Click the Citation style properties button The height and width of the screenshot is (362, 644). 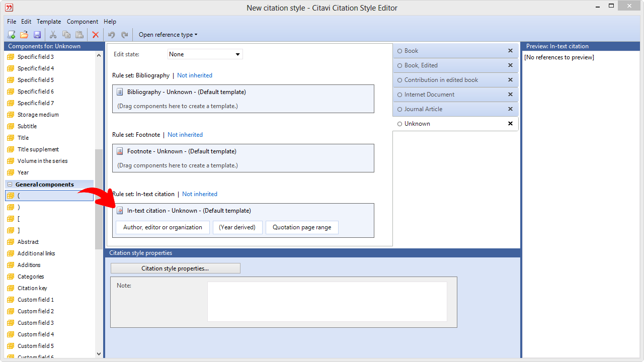click(x=175, y=268)
